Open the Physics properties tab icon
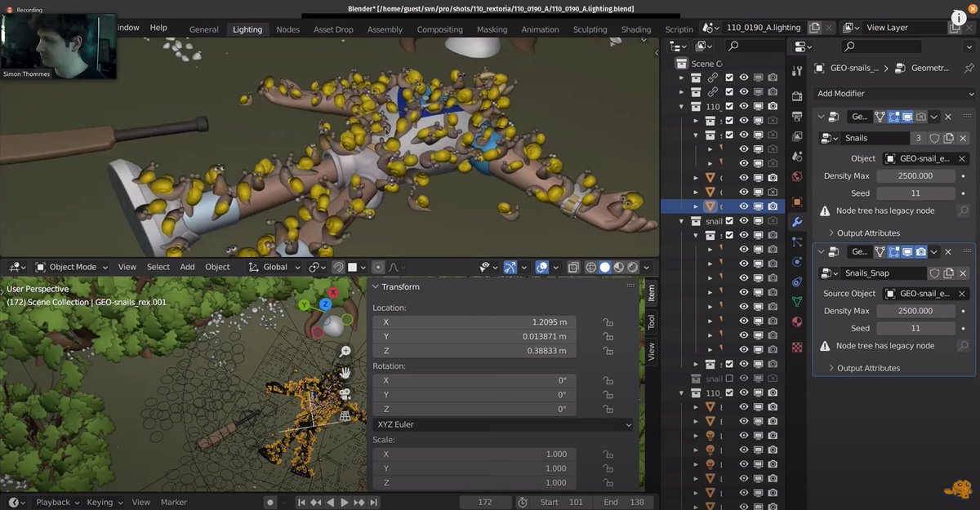The height and width of the screenshot is (510, 980). coord(797,262)
